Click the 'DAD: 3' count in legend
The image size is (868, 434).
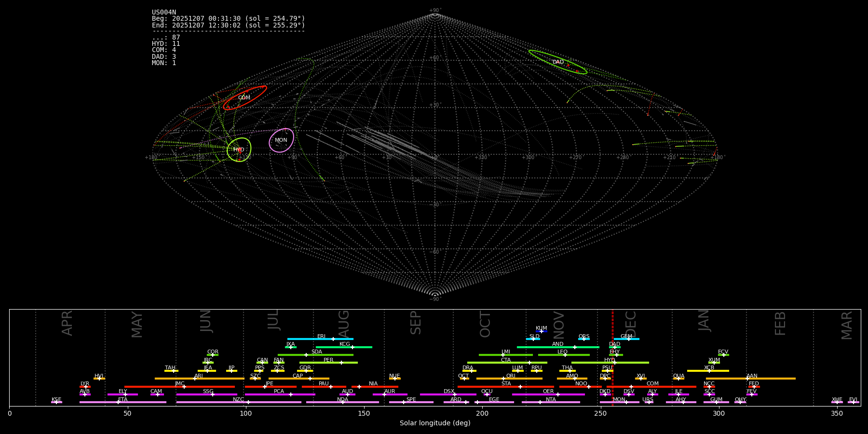pyautogui.click(x=164, y=56)
